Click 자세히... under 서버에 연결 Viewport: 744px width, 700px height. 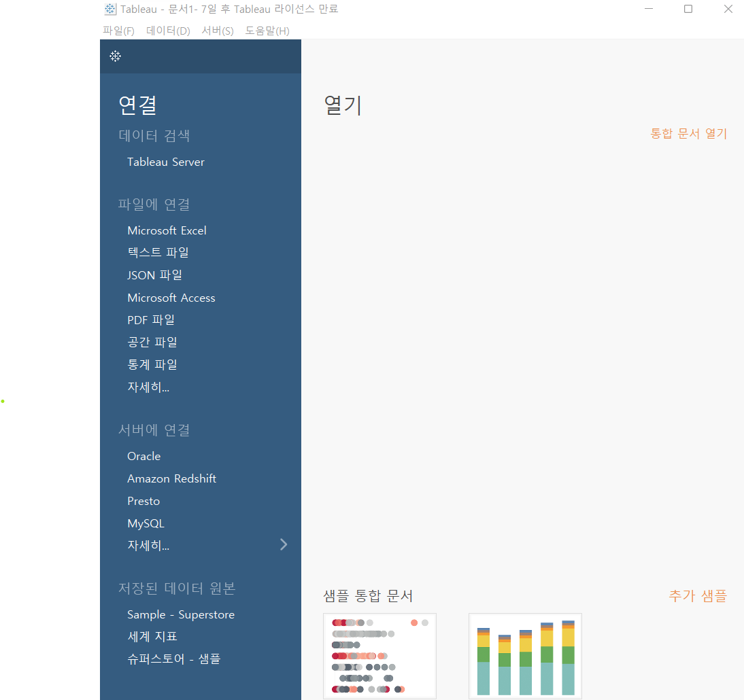coord(148,546)
